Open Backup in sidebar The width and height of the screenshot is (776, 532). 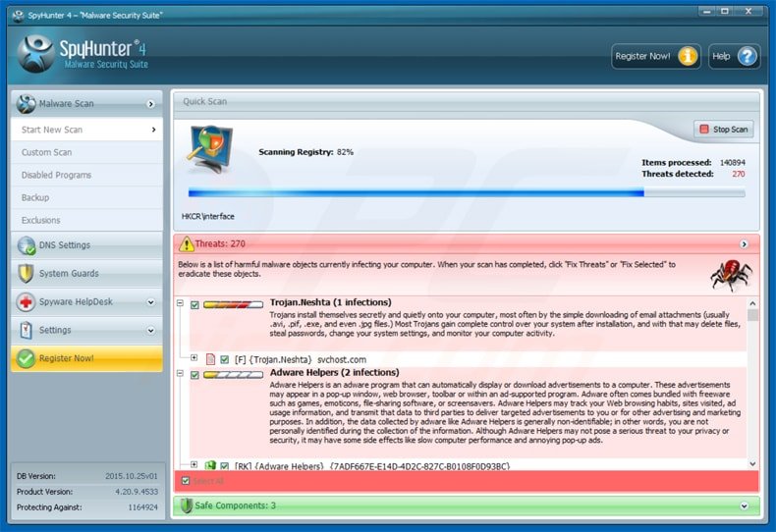tap(87, 197)
